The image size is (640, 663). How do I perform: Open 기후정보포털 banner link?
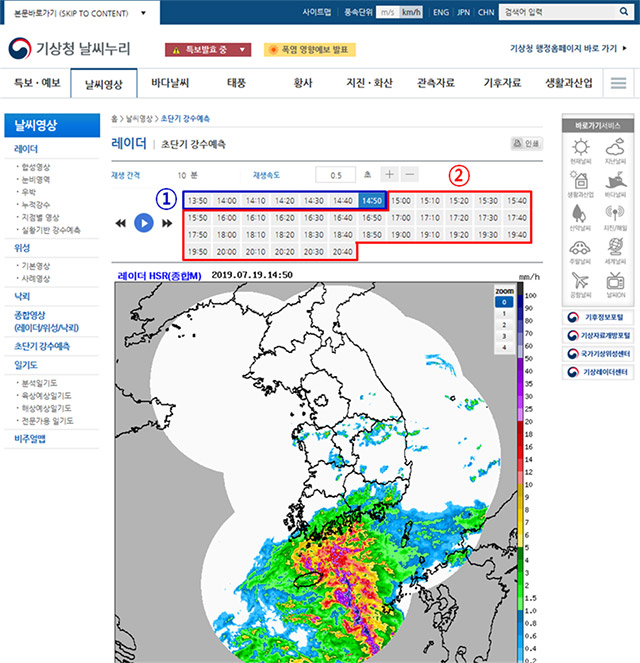(598, 317)
